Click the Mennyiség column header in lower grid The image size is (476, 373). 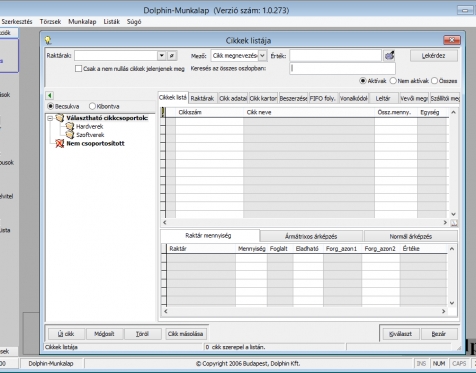pyautogui.click(x=251, y=249)
